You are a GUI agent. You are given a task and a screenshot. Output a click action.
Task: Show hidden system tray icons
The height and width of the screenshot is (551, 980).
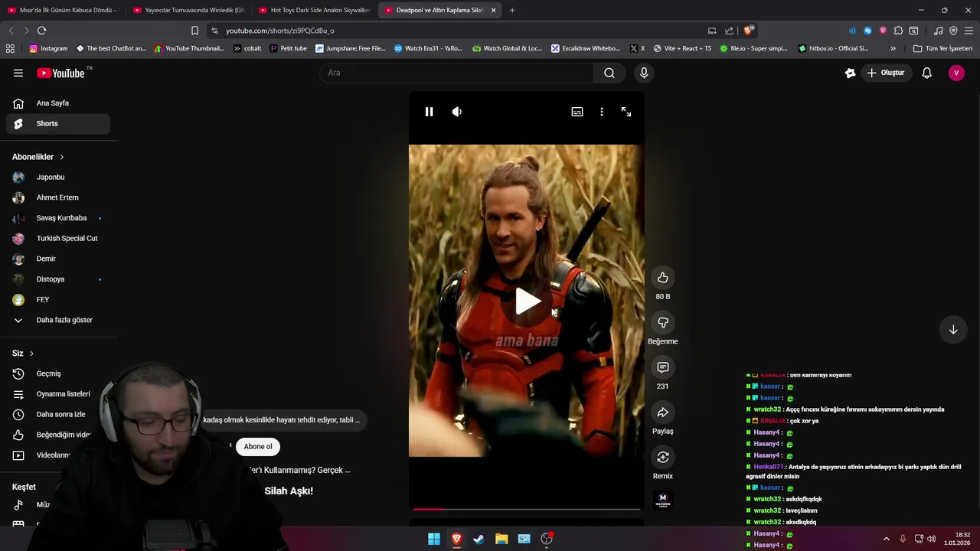887,539
